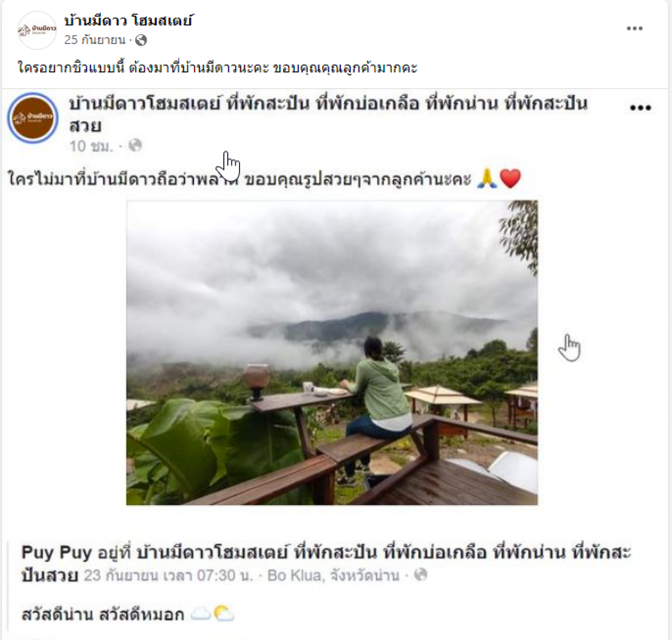Open the Puy Puy profile link
Screen dimensions: 672x640
click(56, 553)
